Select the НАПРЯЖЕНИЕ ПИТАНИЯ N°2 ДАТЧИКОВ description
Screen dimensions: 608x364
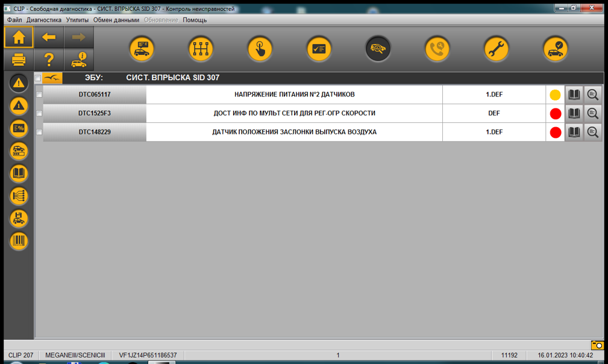tap(294, 95)
